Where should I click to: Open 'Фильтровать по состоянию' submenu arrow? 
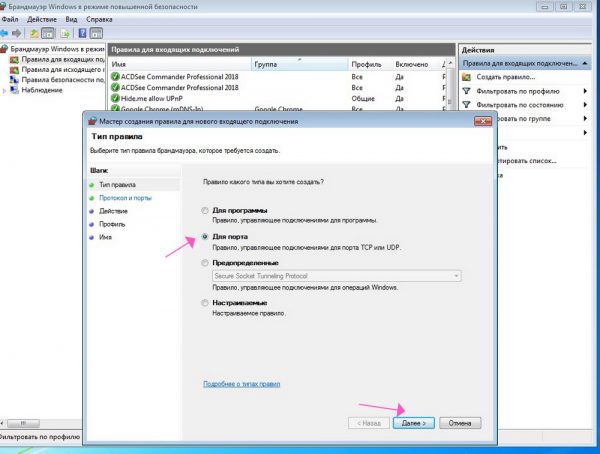tap(585, 105)
